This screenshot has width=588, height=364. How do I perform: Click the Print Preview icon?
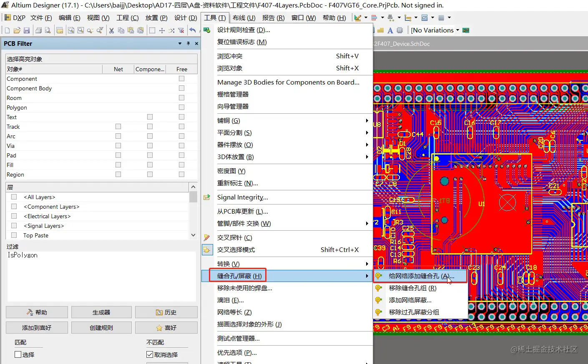click(48, 30)
